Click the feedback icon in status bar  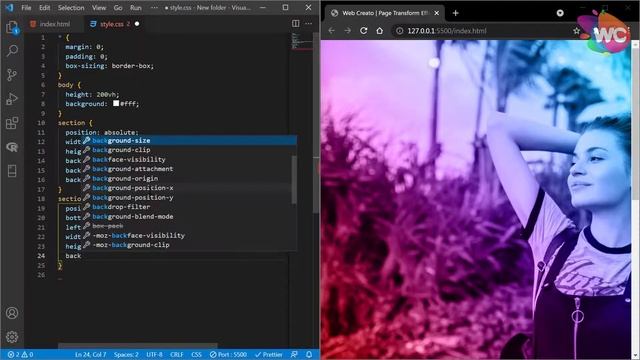294,354
